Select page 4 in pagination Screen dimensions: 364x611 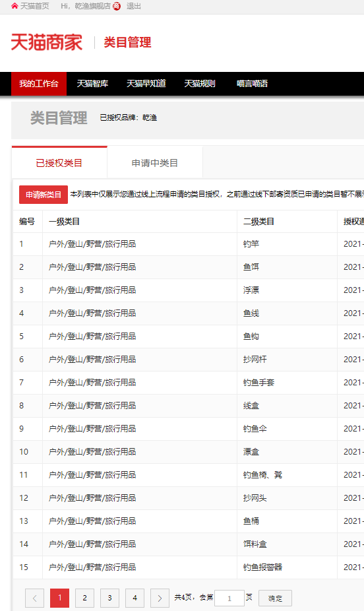(135, 598)
